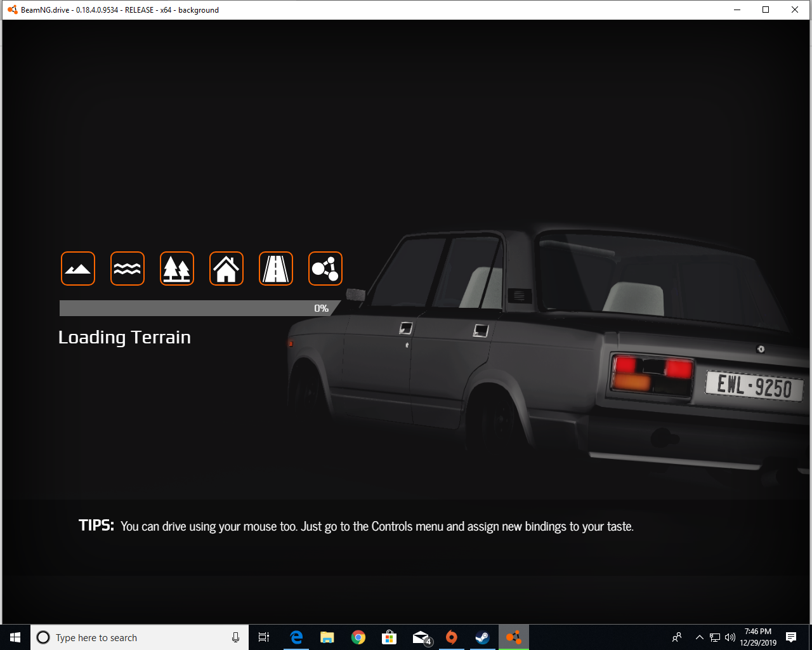Viewport: 812px width, 650px height.
Task: Open File Explorer from the taskbar
Action: [x=327, y=637]
